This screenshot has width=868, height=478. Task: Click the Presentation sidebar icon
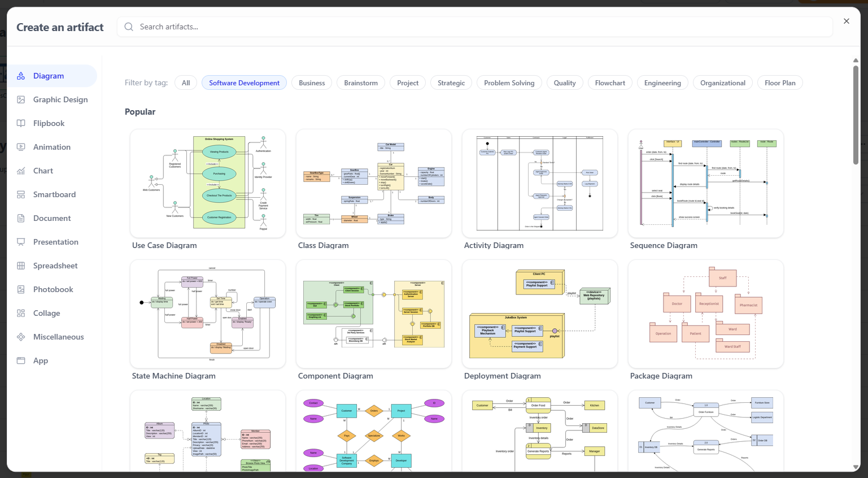21,242
